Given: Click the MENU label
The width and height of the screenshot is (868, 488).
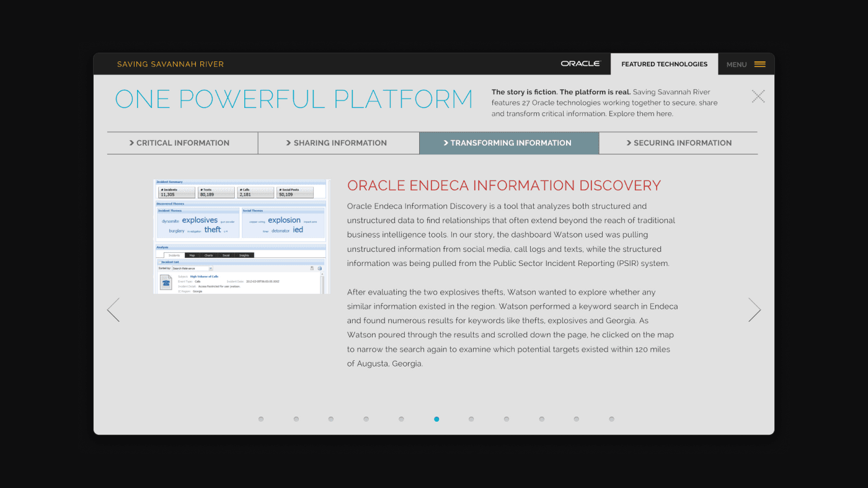Looking at the screenshot, I should click(737, 64).
